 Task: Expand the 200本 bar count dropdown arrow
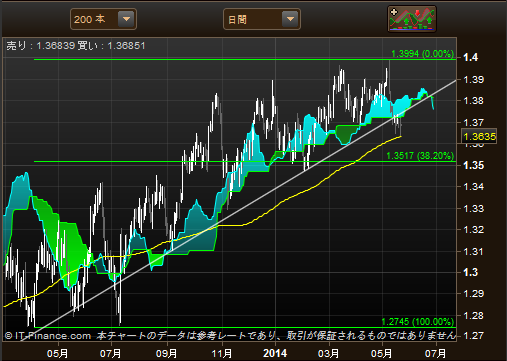pos(126,19)
